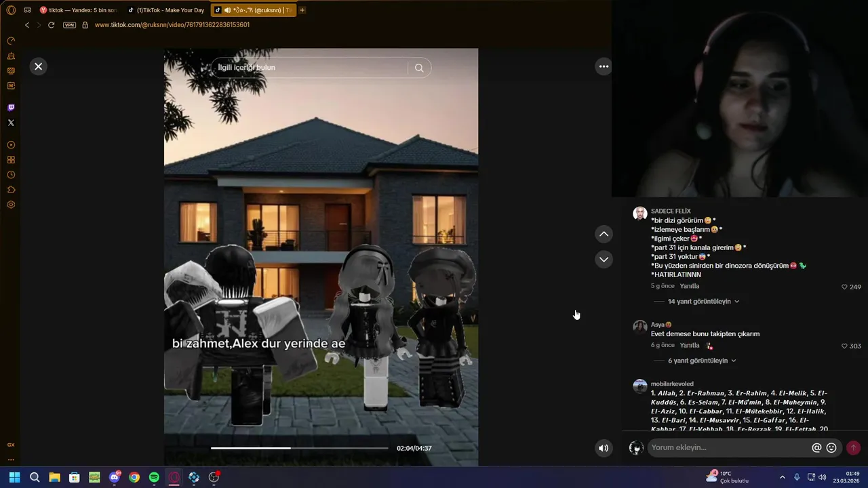Click the GX label at sidebar bottom
Screen dimensions: 868x488
(11, 445)
